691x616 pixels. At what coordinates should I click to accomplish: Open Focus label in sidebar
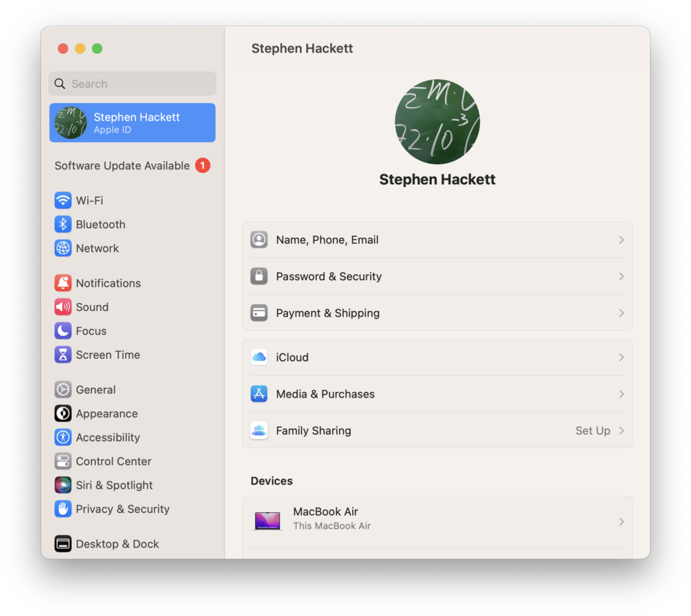click(x=91, y=330)
